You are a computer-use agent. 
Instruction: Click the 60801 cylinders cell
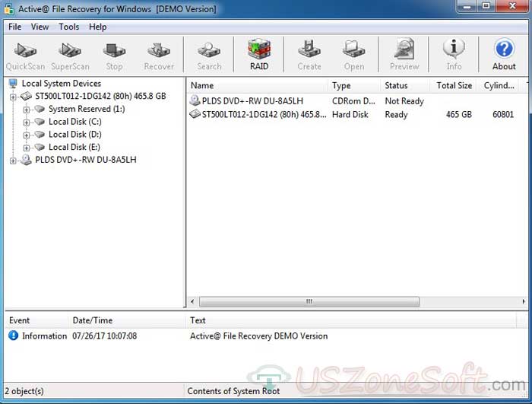click(503, 115)
